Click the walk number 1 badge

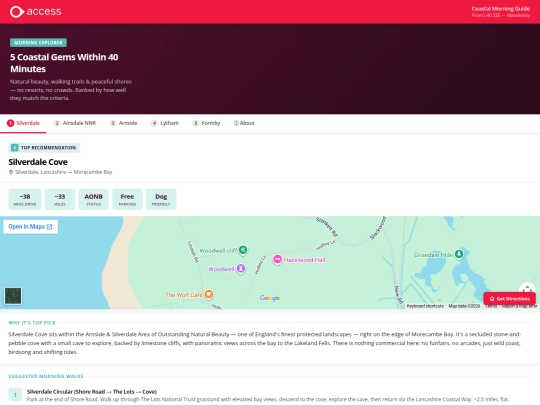pos(15,395)
